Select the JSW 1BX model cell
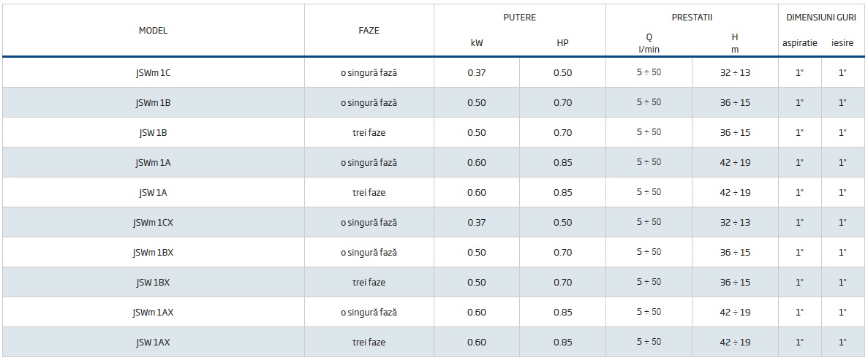The height and width of the screenshot is (363, 868). 153,283
